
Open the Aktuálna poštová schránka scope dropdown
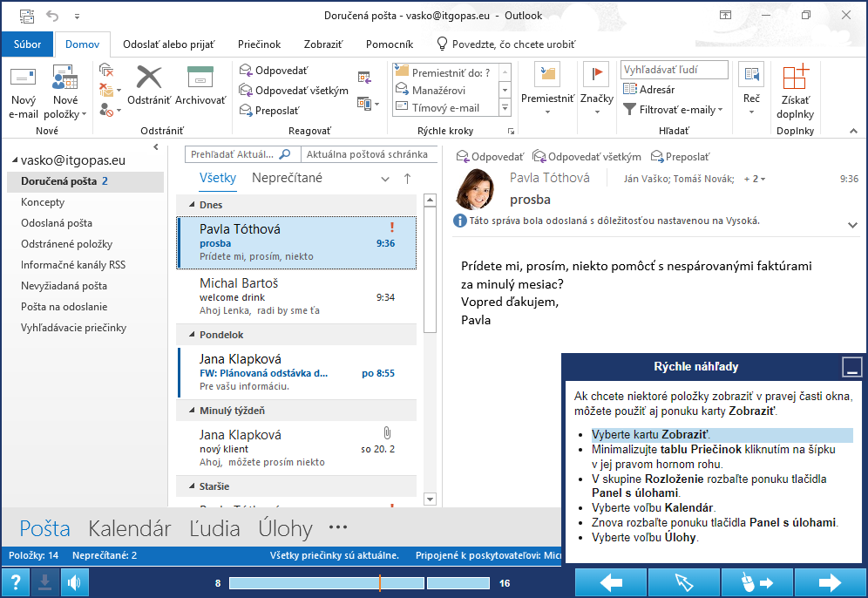click(369, 154)
